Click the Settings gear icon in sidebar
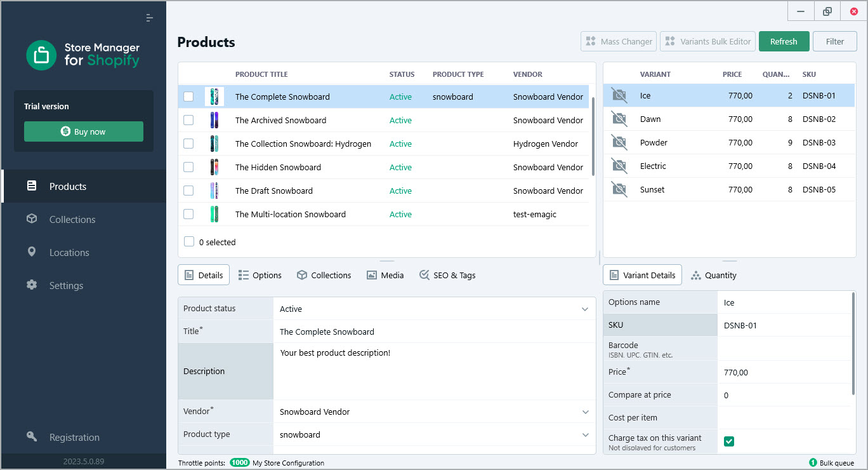Viewport: 868px width, 470px height. pyautogui.click(x=32, y=285)
